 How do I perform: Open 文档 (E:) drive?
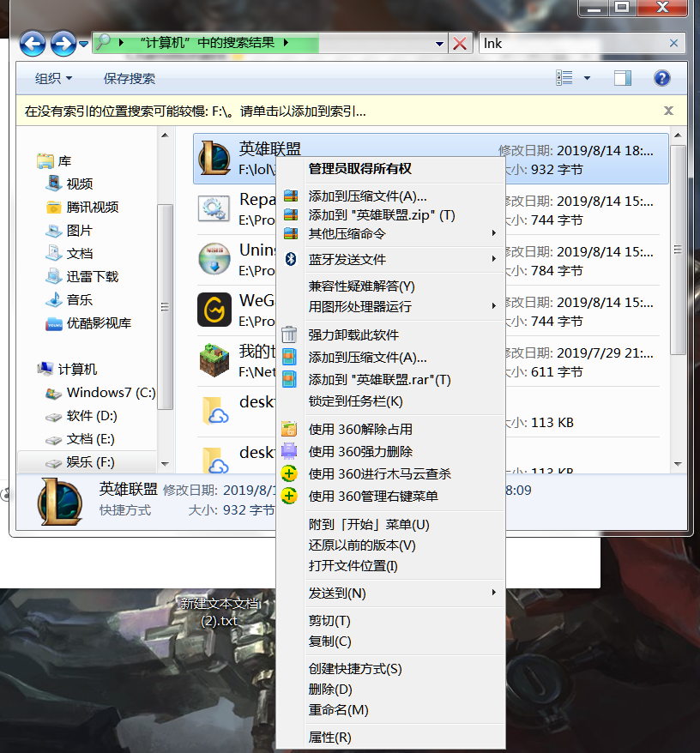coord(80,439)
